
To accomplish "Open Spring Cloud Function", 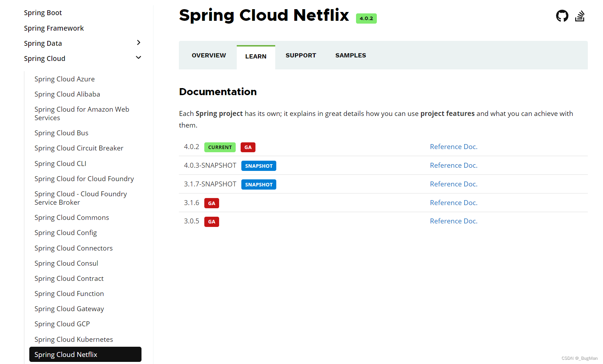I will point(69,294).
